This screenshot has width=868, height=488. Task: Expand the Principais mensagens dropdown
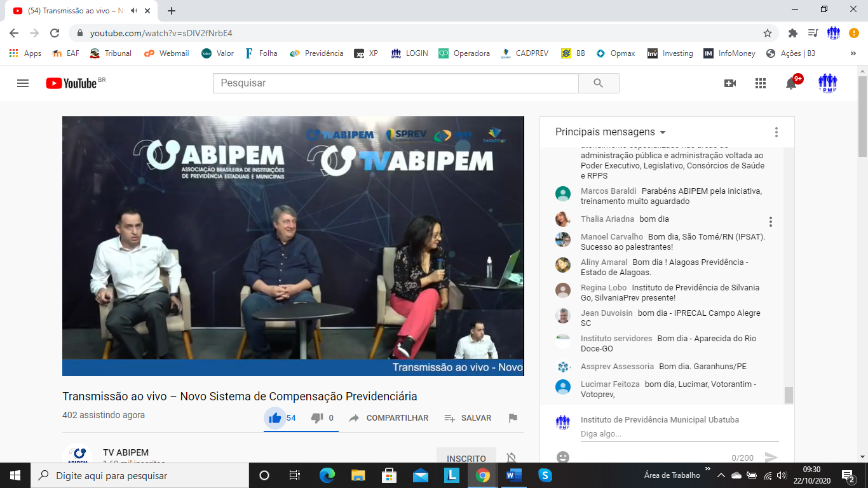(611, 132)
